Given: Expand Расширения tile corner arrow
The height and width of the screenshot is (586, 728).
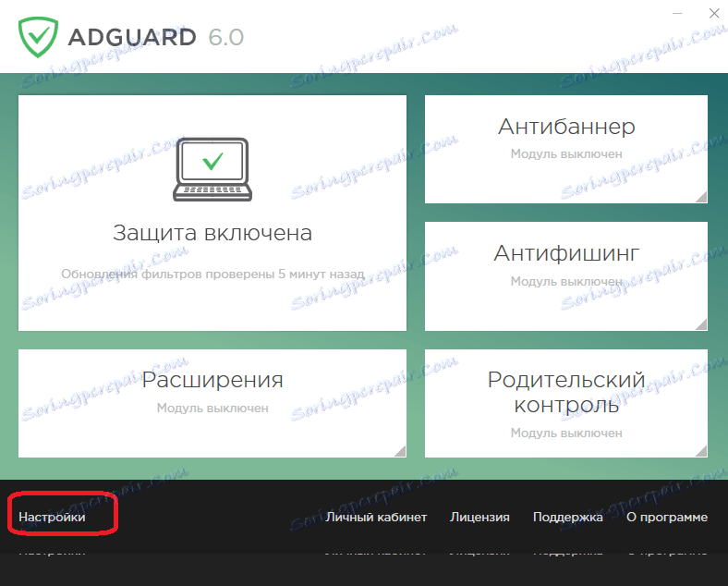Looking at the screenshot, I should coord(400,451).
